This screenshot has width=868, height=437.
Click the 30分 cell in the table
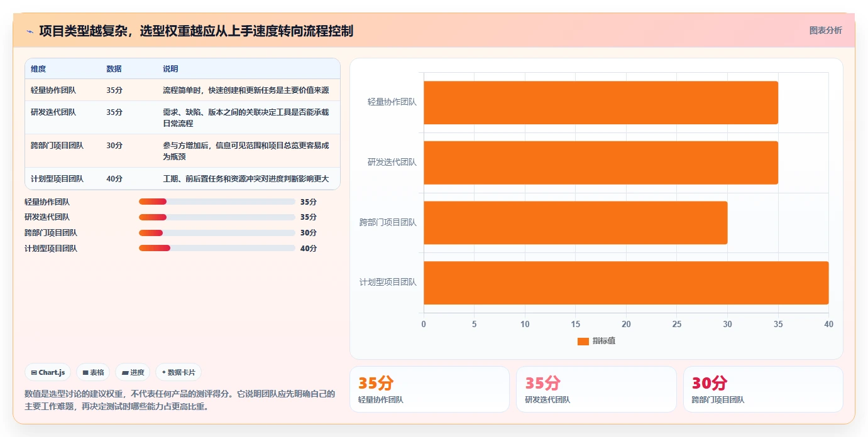click(x=114, y=145)
